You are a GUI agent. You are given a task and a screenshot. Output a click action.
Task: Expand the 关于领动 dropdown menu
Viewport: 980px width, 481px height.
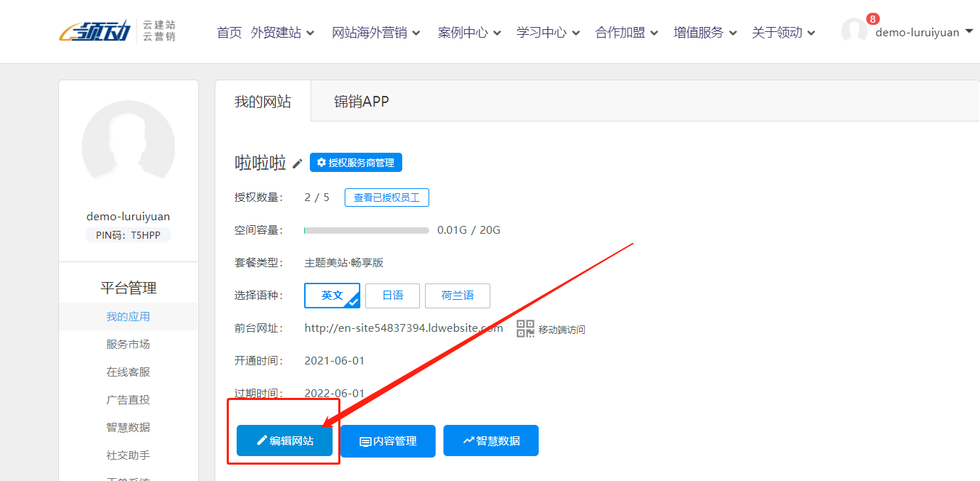tap(784, 33)
